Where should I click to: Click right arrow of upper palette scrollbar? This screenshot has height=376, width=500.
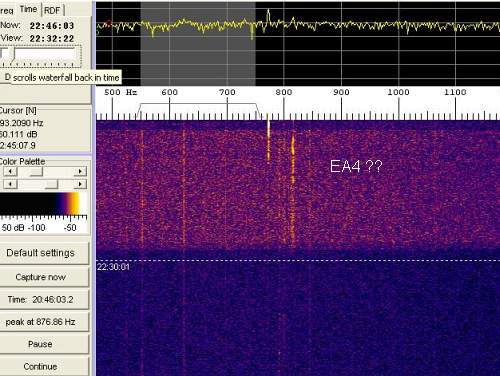click(x=80, y=171)
